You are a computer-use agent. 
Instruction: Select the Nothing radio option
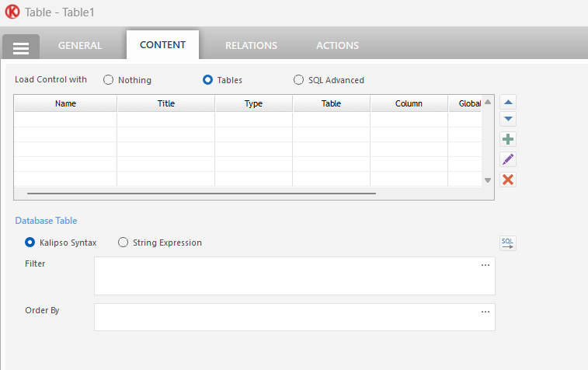pos(109,80)
